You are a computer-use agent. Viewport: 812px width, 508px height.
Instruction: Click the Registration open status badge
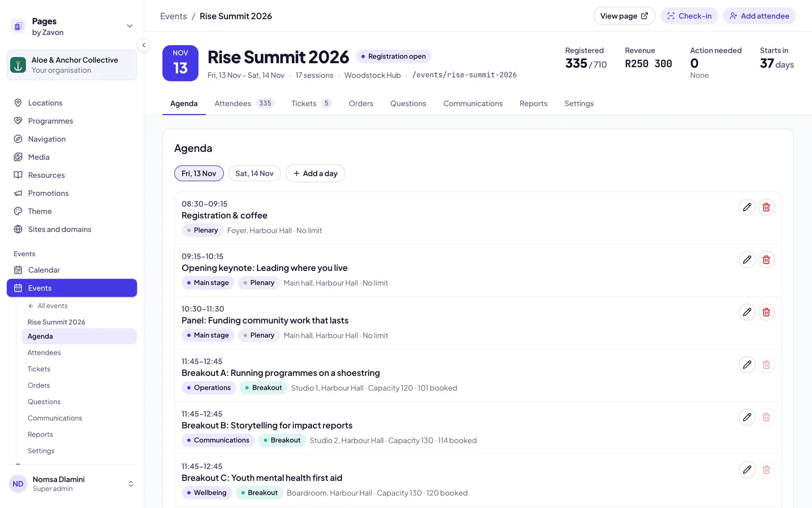point(394,56)
